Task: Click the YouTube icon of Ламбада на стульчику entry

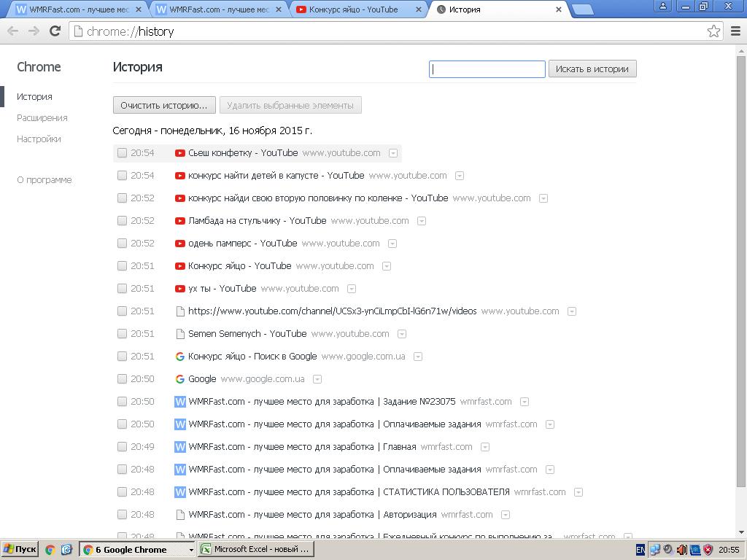Action: coord(179,221)
